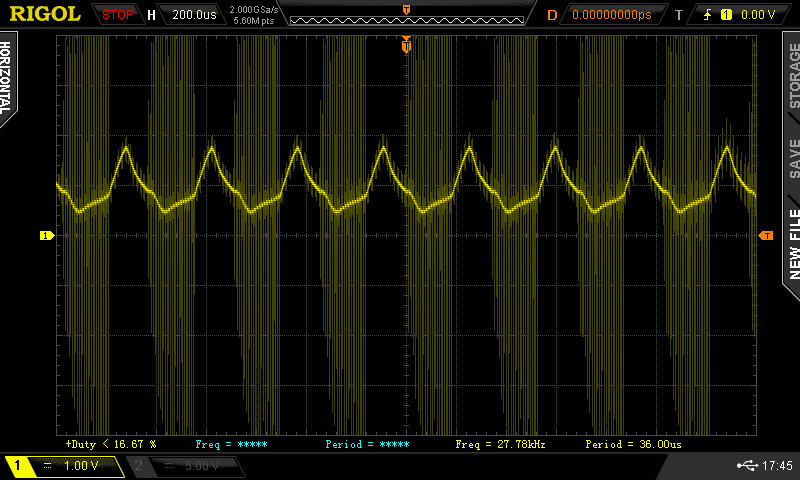Click the trigger source channel 1 badge

pyautogui.click(x=726, y=15)
